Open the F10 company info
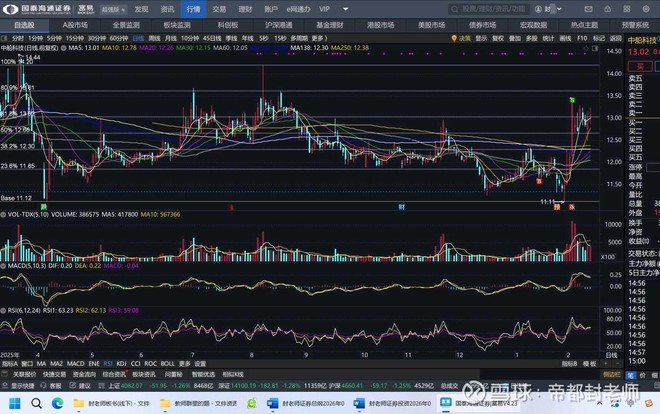 582,38
